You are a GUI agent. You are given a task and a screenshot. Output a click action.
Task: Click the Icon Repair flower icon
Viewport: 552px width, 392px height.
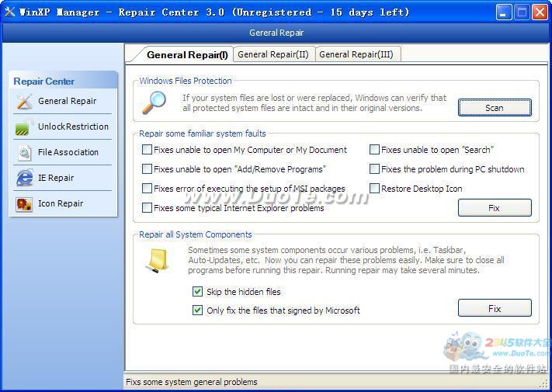(x=24, y=203)
